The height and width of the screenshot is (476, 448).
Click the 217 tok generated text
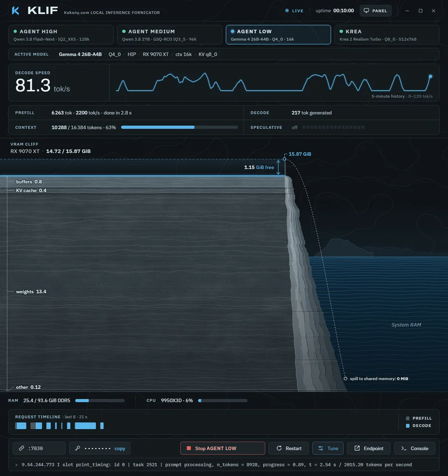pyautogui.click(x=312, y=113)
